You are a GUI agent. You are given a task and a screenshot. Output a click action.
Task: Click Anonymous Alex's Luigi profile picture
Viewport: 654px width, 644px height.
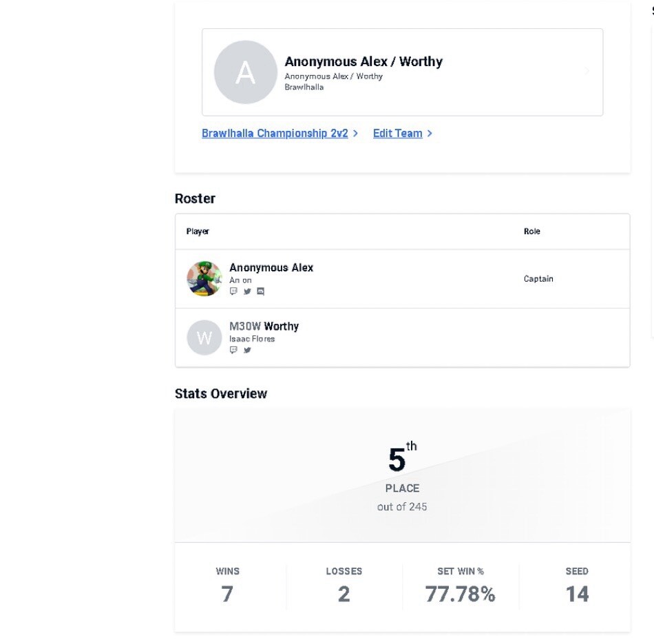204,279
